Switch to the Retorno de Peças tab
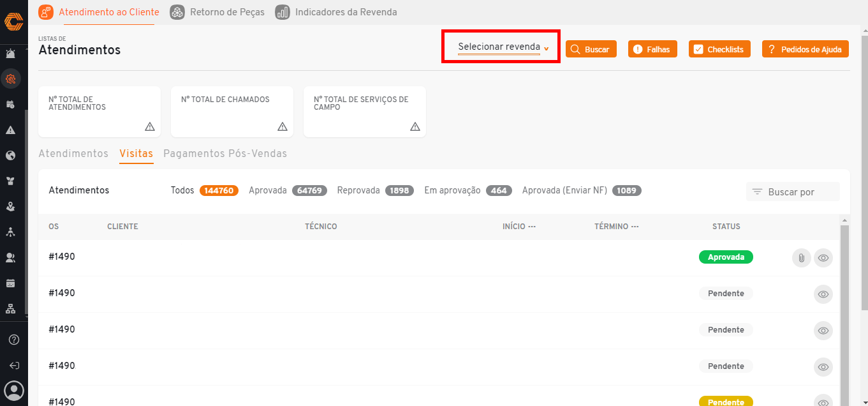868x406 pixels. pyautogui.click(x=217, y=12)
